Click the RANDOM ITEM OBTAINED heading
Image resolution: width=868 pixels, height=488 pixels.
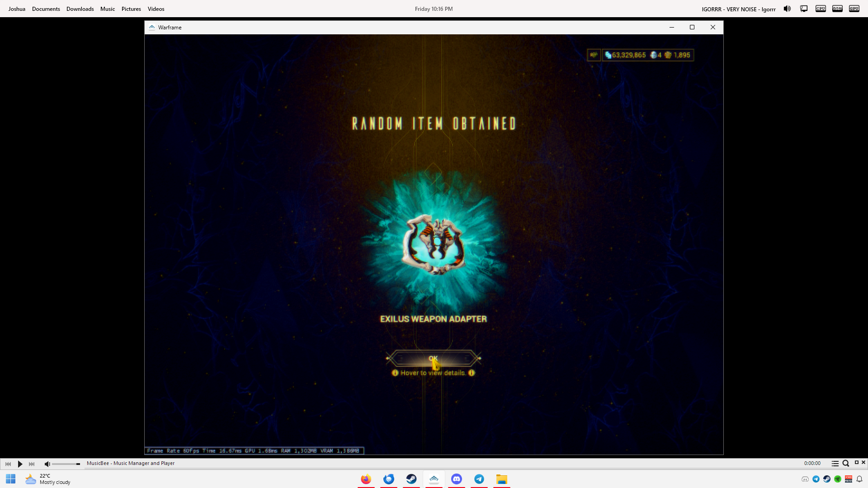pos(434,123)
